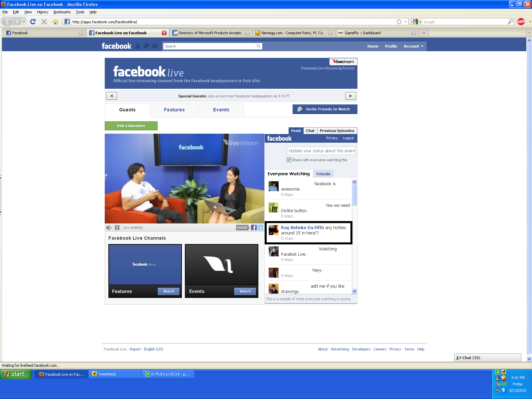The image size is (532, 399).
Task: Open the Tools menu
Action: tap(80, 12)
